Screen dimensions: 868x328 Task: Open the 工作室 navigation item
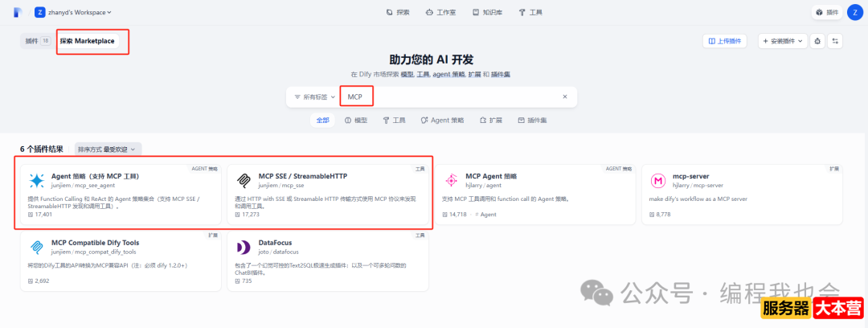point(440,12)
